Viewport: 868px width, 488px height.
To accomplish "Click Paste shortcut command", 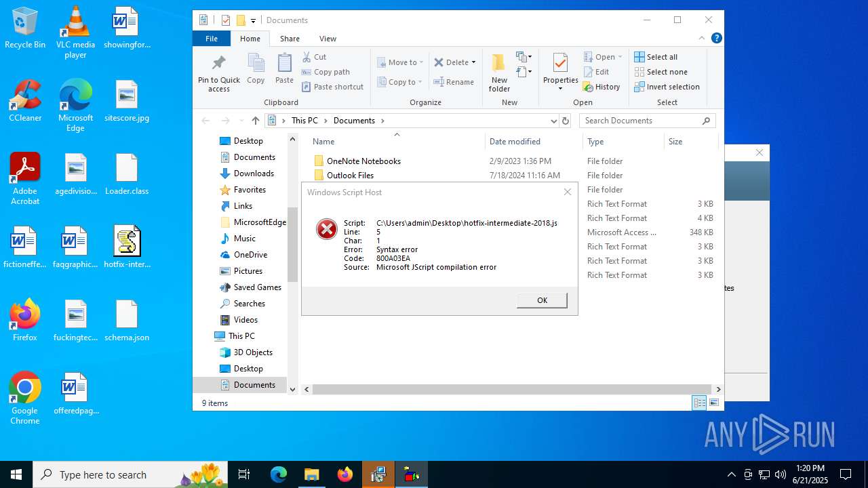I will pos(332,87).
